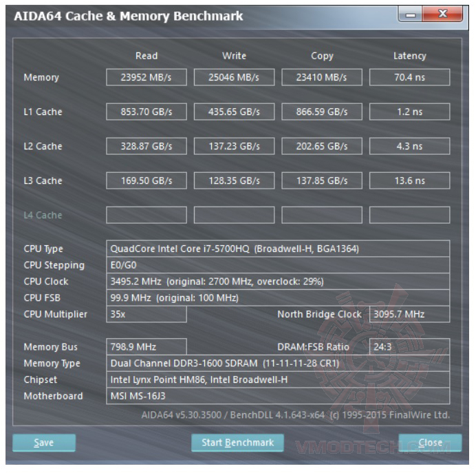Screen dimensions: 476x473
Task: Click the Close button at bottom
Action: (x=430, y=443)
